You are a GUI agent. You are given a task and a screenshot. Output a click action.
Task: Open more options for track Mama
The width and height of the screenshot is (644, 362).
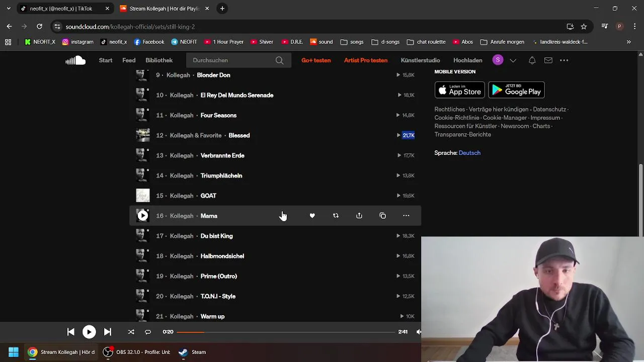point(406,216)
